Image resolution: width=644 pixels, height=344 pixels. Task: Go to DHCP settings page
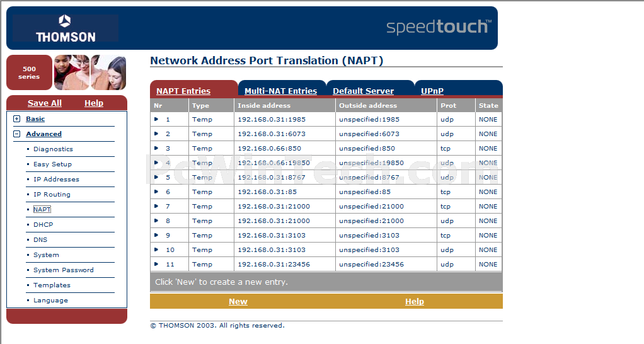[43, 224]
